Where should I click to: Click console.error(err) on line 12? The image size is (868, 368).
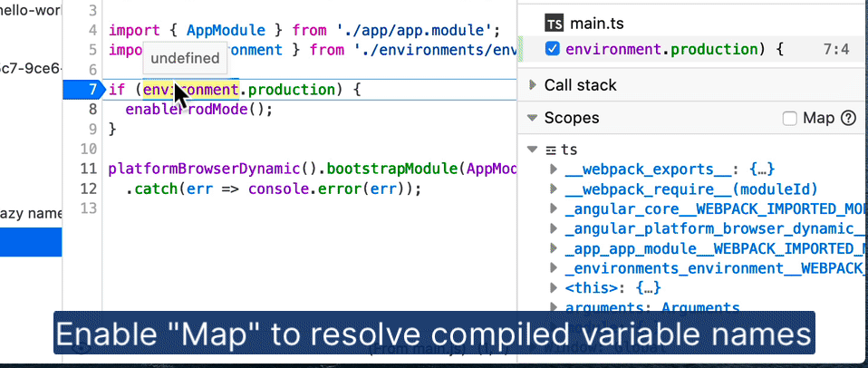[x=325, y=189]
